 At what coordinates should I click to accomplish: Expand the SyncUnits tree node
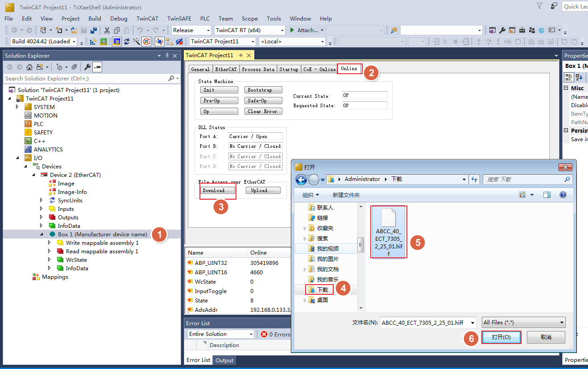41,200
